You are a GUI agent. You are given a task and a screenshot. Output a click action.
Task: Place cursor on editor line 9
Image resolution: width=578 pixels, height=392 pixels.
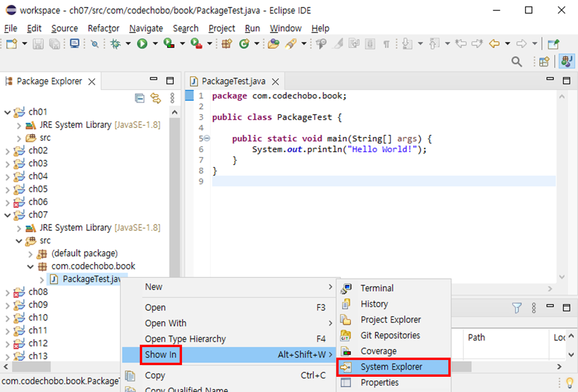coord(384,181)
